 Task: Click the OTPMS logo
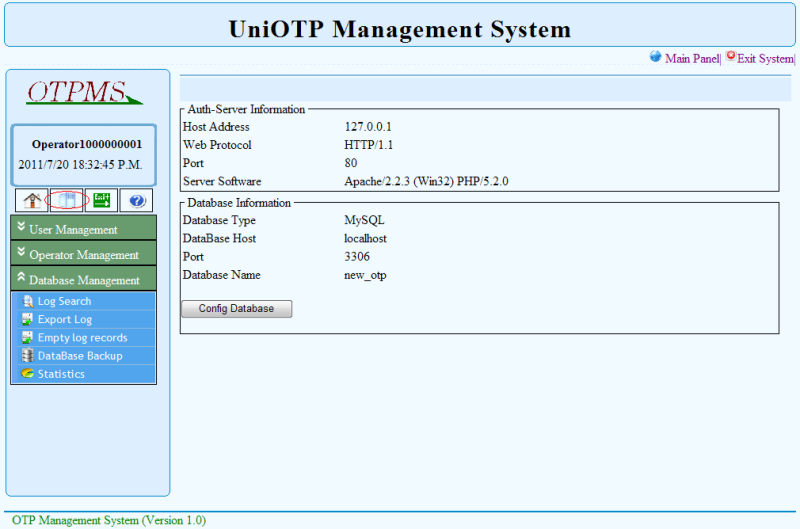coord(84,92)
